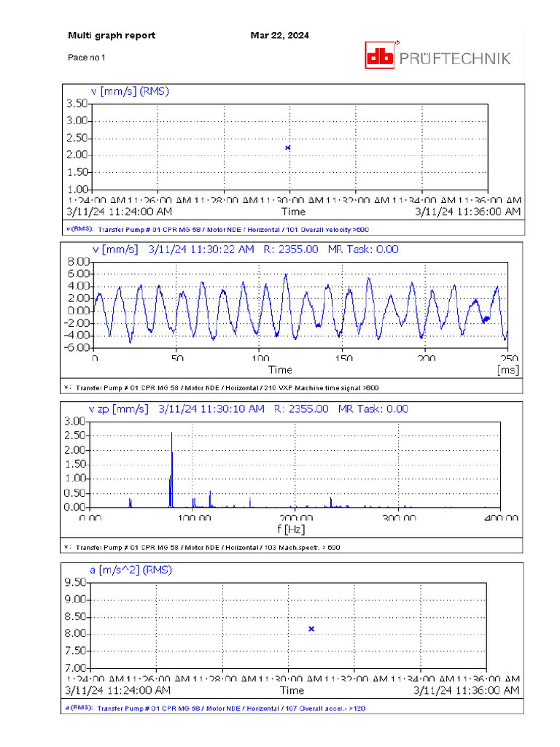Click the report date Mar 22, 2024
This screenshot has width=560, height=747.
point(279,35)
